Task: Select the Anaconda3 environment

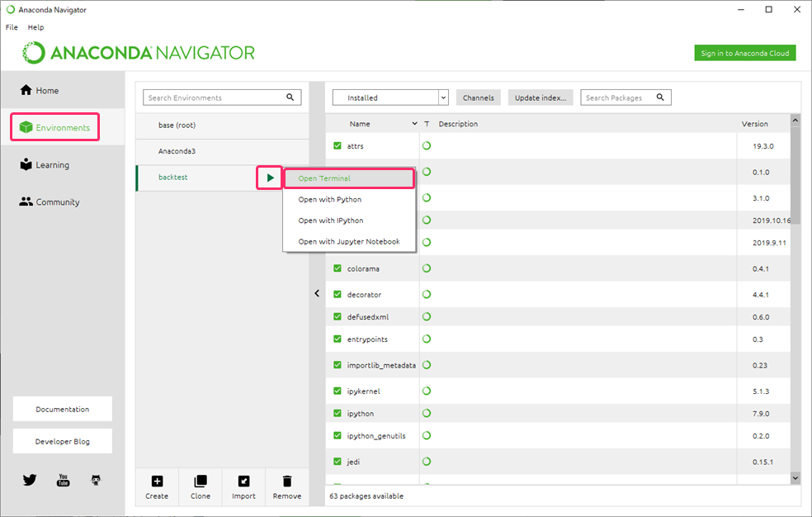Action: point(222,151)
